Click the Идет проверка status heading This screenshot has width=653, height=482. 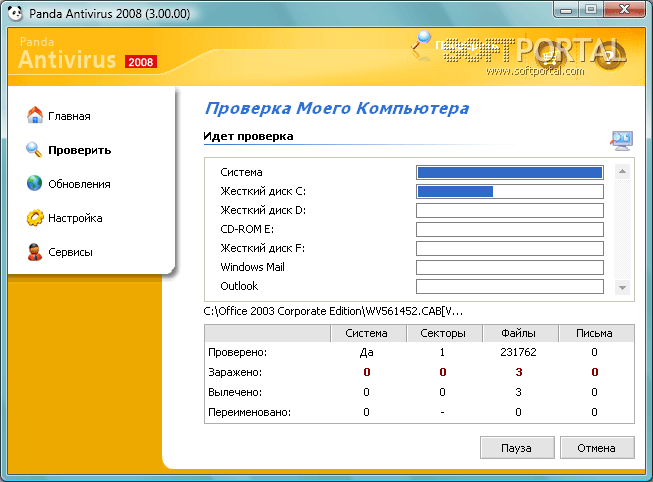248,136
